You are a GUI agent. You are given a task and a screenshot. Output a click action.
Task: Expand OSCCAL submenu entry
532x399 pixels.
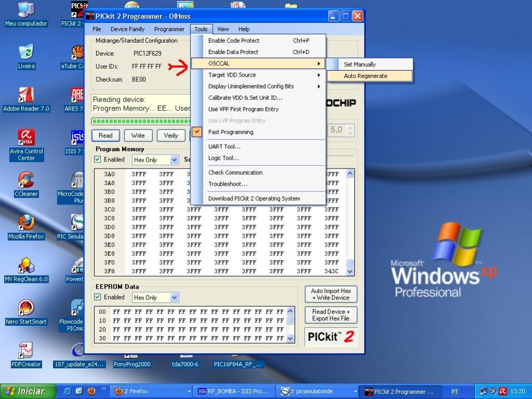tap(258, 63)
